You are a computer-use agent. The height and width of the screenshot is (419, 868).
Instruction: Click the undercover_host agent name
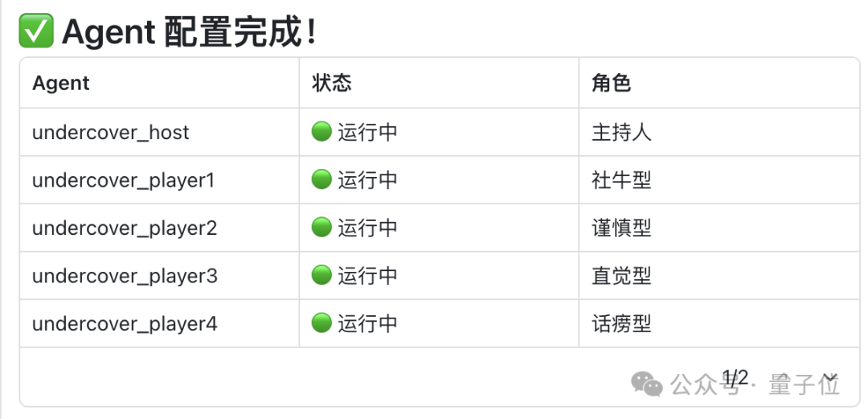click(x=111, y=133)
